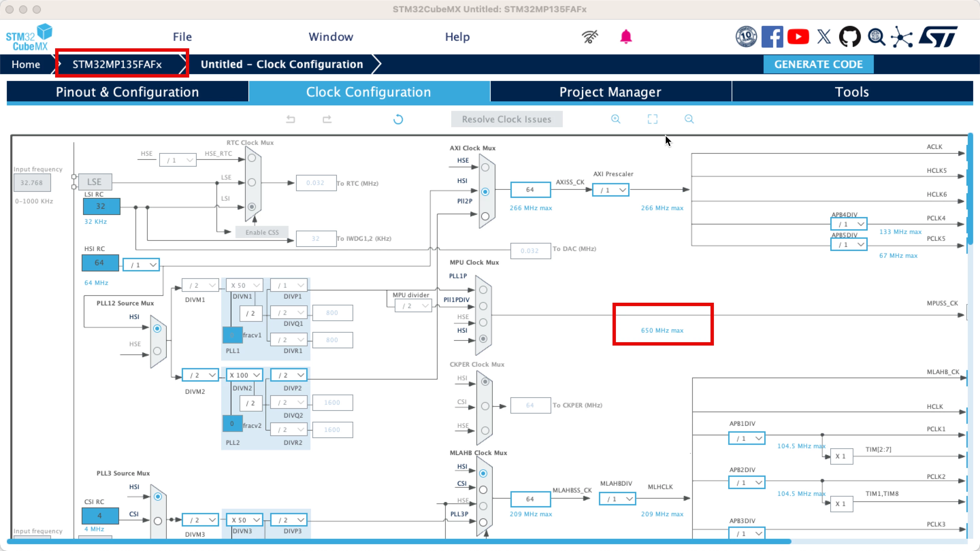980x551 pixels.
Task: Fit clock diagram to window icon
Action: coord(652,119)
